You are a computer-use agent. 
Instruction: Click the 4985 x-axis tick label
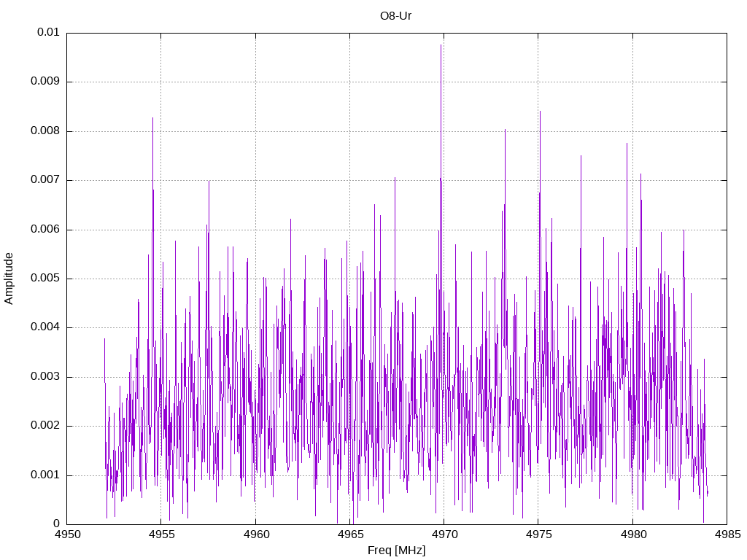727,534
